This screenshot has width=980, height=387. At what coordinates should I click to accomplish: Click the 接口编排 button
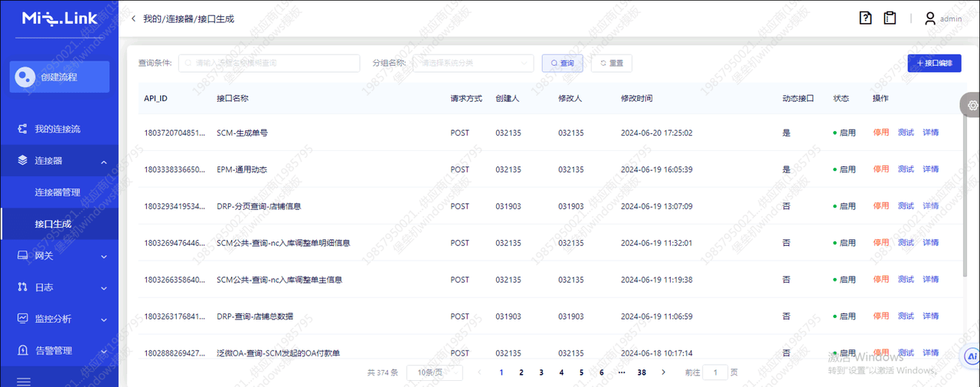pos(934,64)
